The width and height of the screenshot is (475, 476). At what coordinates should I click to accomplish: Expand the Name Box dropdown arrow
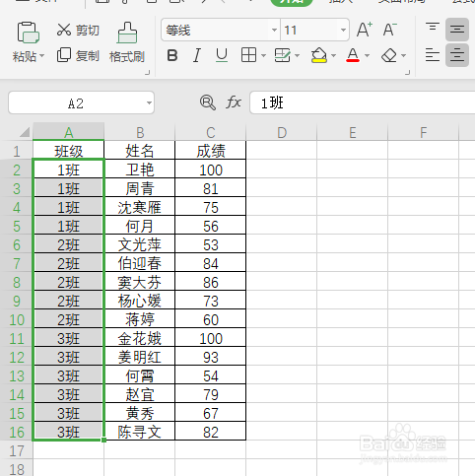[x=149, y=103]
